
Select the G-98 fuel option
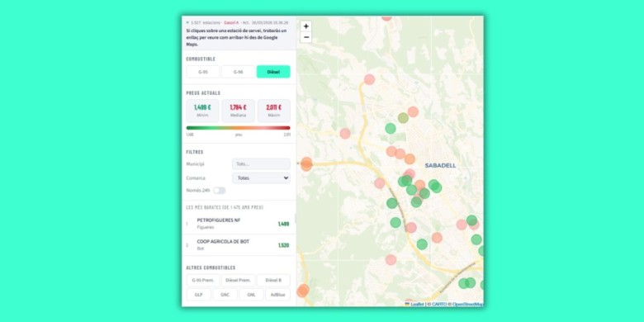[239, 72]
